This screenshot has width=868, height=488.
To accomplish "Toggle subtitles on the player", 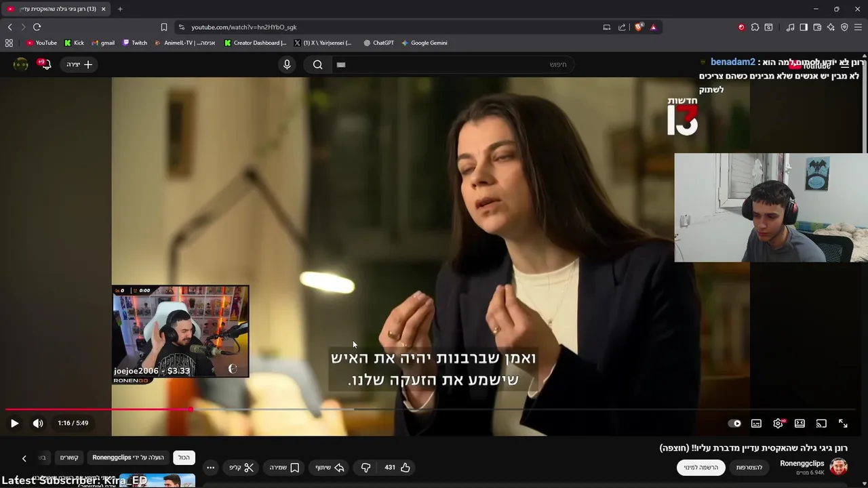I will 756,423.
